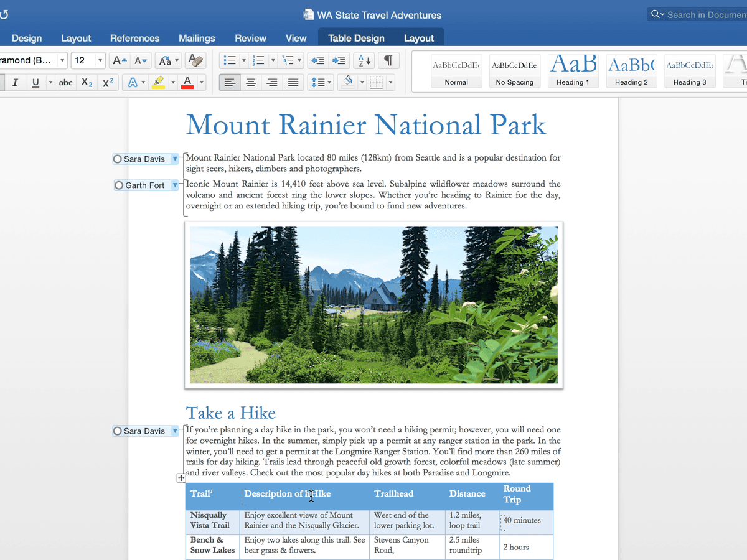The height and width of the screenshot is (560, 747).
Task: Apply the Heading 2 style
Action: [x=631, y=71]
